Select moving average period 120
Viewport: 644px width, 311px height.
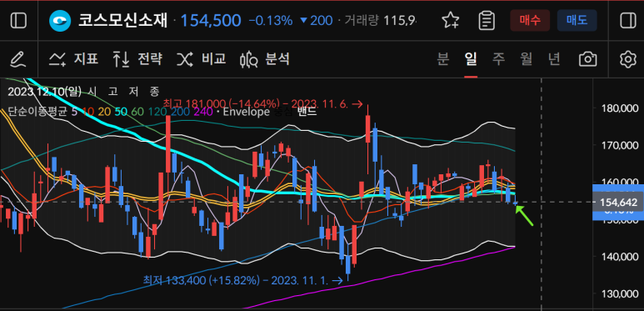157,112
